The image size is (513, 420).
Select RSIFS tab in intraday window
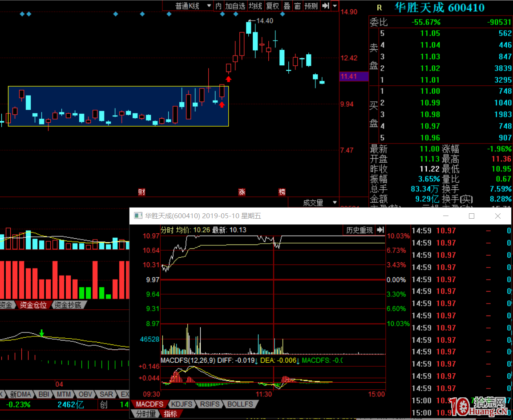tap(210, 404)
